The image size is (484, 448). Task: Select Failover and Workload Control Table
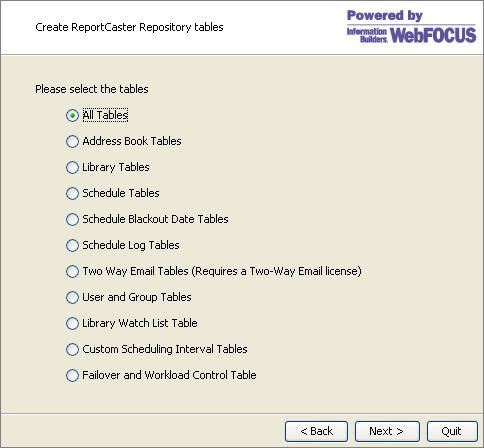point(72,375)
